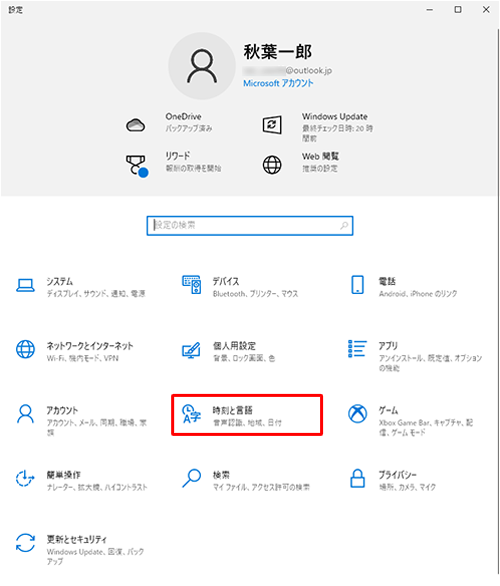Click the 個人用設定 paintbrush icon
Screen dimensions: 500x586
point(191,350)
